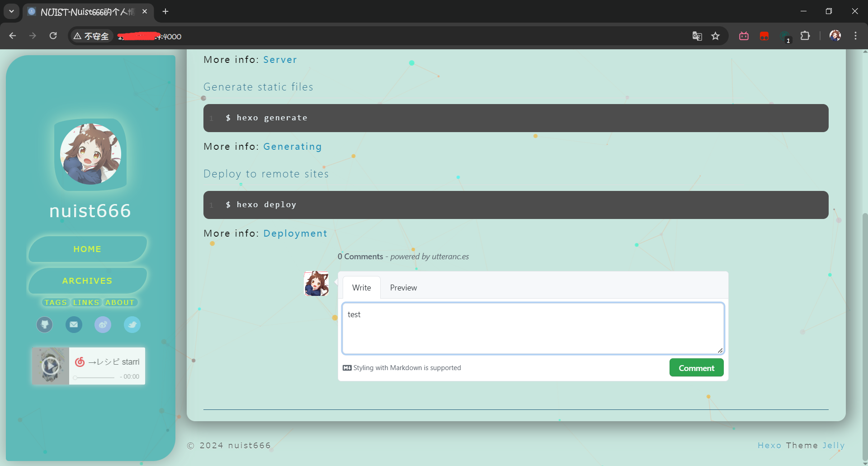Viewport: 868px width, 466px height.
Task: Open the ARCHIVES page
Action: [87, 281]
